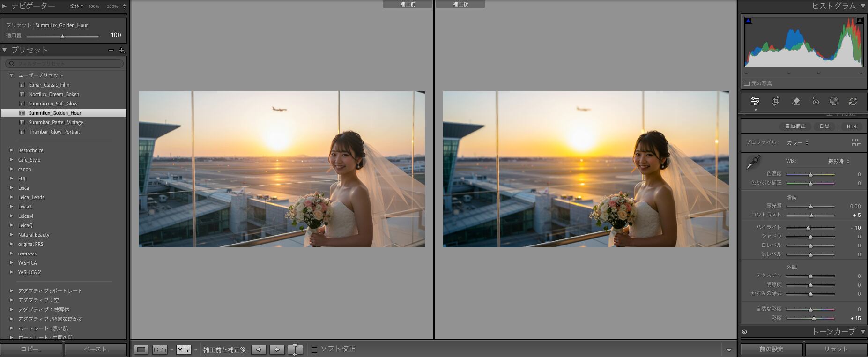868x357 pixels.
Task: Click the 彩度 saturation slider handle
Action: [814, 318]
